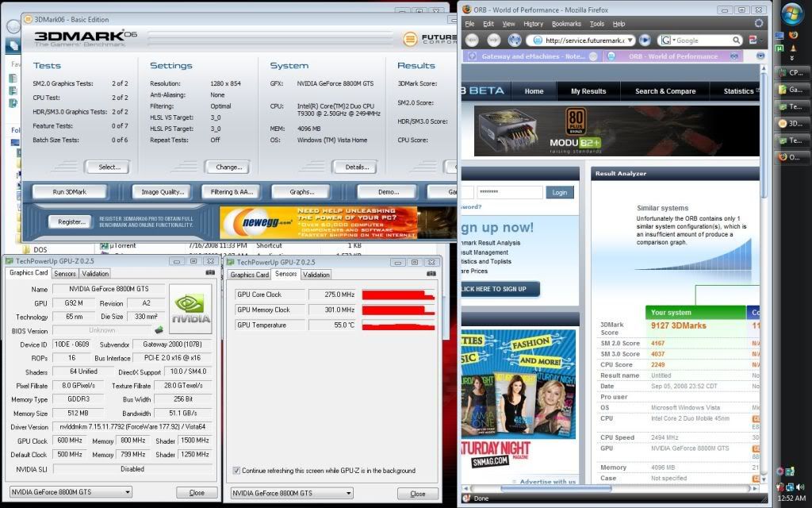The height and width of the screenshot is (508, 812).
Task: Open the File menu in Firefox
Action: point(469,24)
